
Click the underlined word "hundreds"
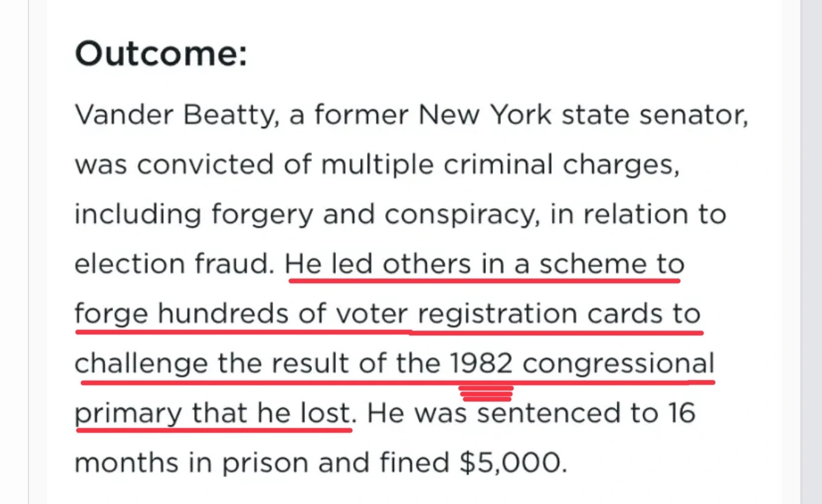(235, 314)
